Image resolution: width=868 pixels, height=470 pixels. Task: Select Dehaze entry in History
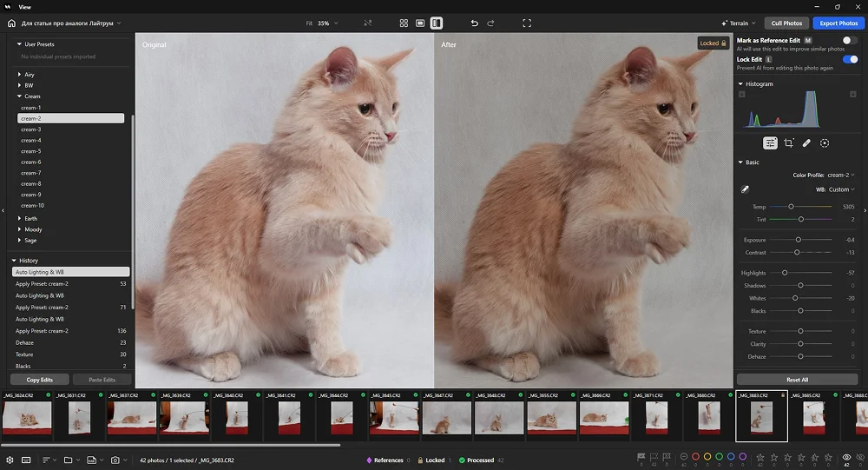25,342
